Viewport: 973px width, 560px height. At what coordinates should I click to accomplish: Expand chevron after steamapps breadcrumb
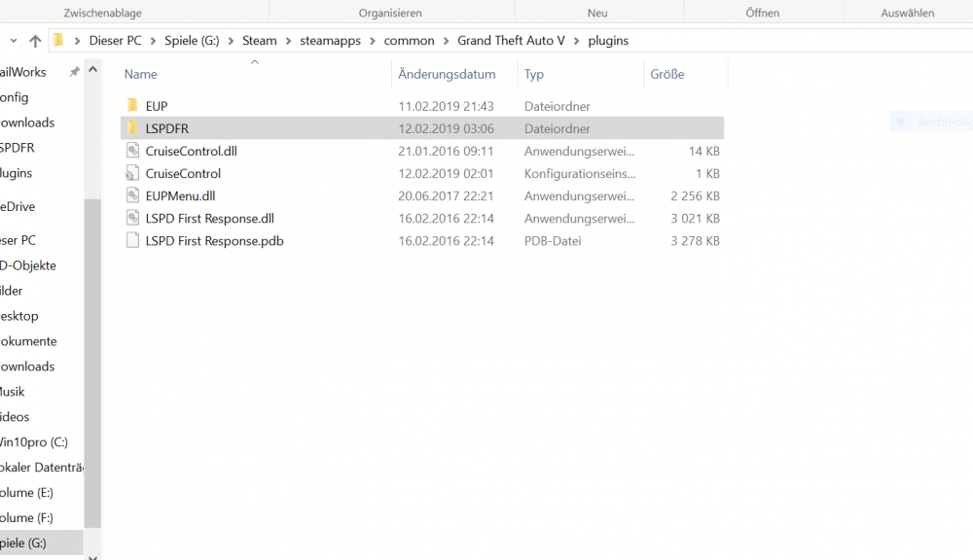[x=373, y=41]
